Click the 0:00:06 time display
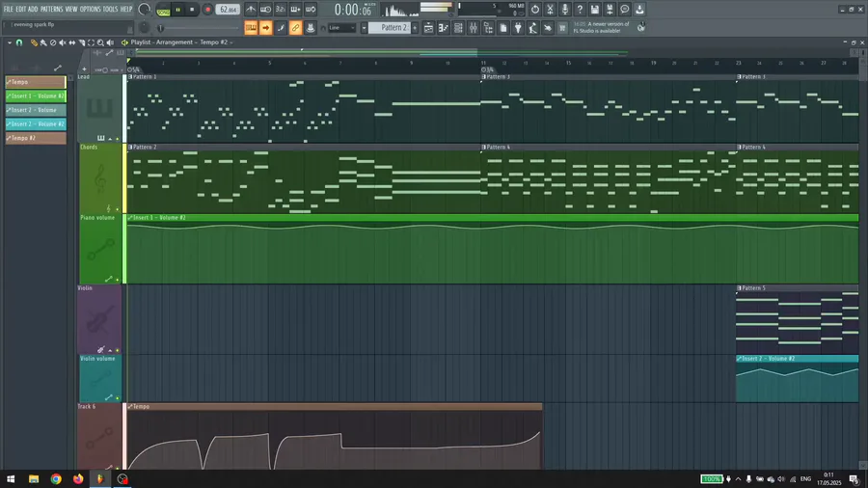 353,10
